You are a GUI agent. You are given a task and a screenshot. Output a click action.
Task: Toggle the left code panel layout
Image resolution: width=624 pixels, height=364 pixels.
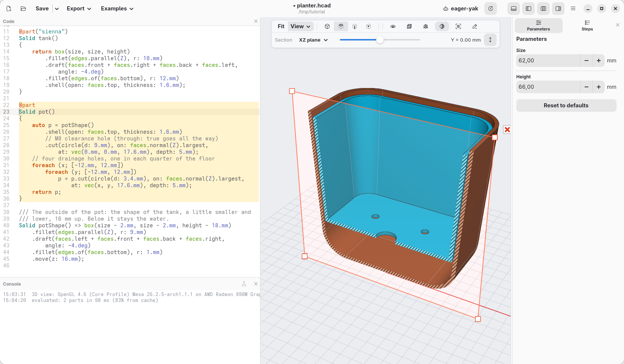coord(529,9)
